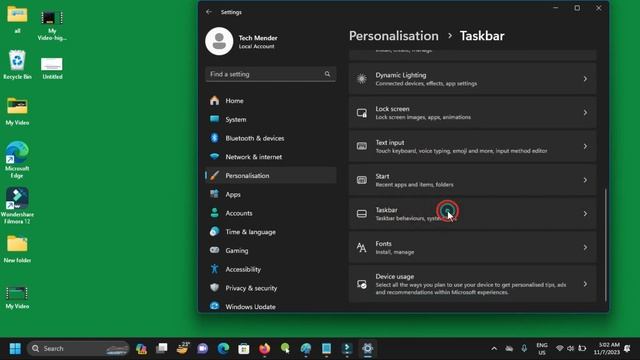
Task: Open the volume tray icon
Action: pyautogui.click(x=571, y=349)
